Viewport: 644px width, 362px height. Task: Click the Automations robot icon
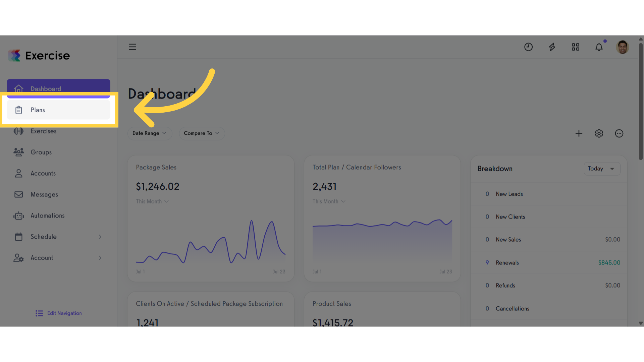[x=19, y=216]
